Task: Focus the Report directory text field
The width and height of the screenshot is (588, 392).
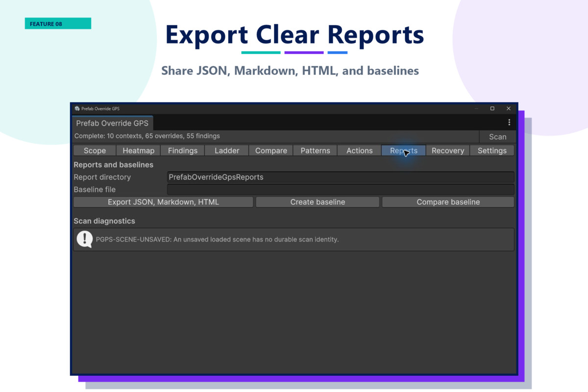Action: 341,177
